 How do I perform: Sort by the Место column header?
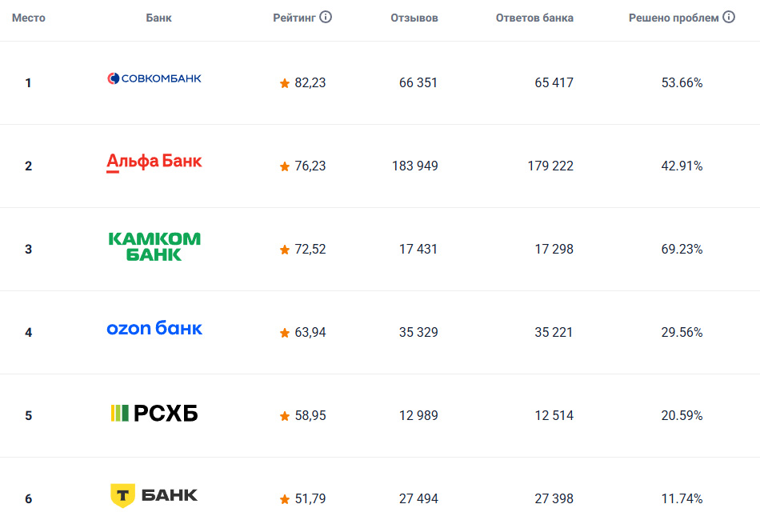pyautogui.click(x=29, y=18)
